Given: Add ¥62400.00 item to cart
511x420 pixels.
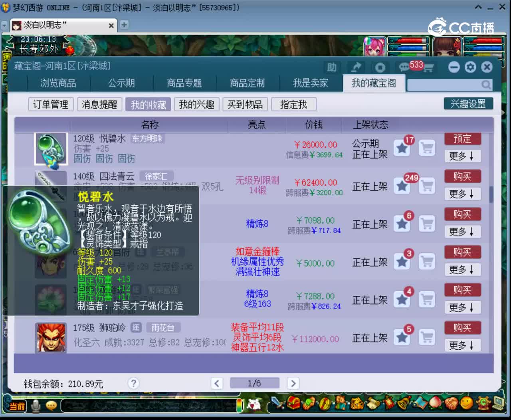Looking at the screenshot, I should point(427,186).
